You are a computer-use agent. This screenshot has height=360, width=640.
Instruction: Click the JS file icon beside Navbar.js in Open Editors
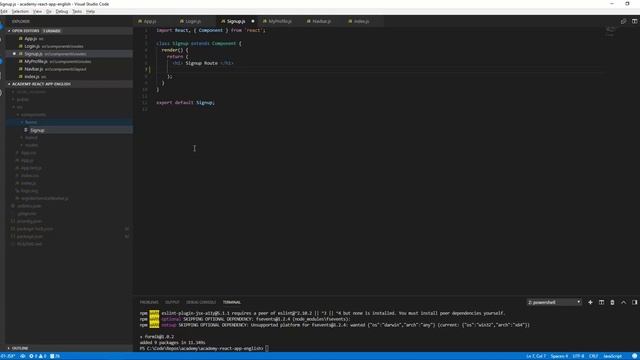tap(21, 69)
